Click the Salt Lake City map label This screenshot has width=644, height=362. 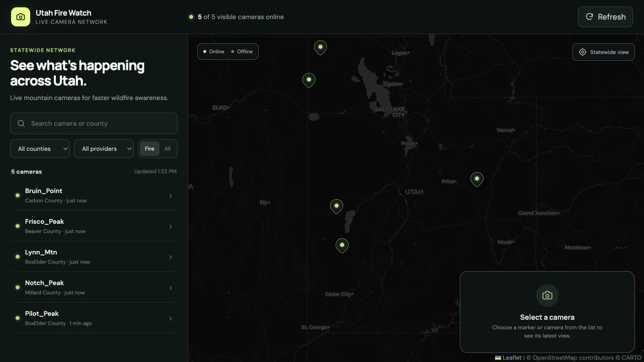(x=390, y=112)
